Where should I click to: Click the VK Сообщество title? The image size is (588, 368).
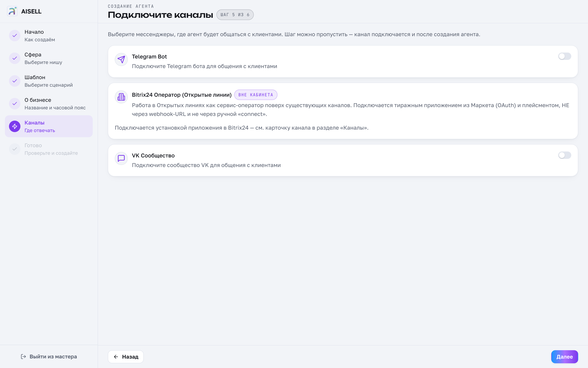[153, 156]
